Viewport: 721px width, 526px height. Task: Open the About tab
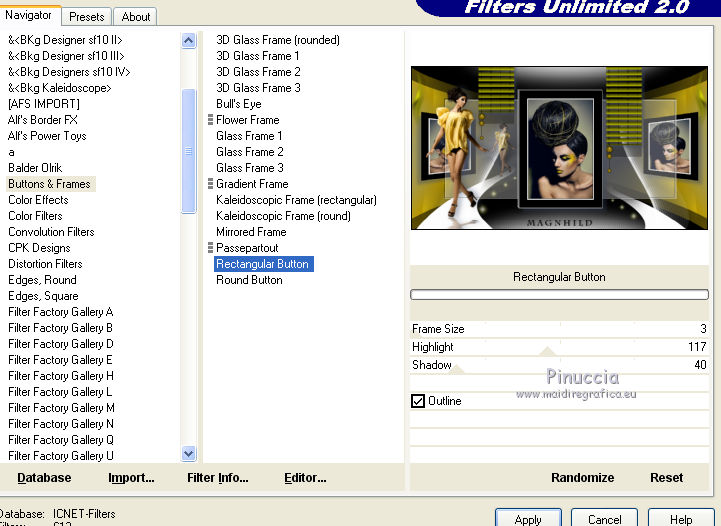pyautogui.click(x=136, y=17)
